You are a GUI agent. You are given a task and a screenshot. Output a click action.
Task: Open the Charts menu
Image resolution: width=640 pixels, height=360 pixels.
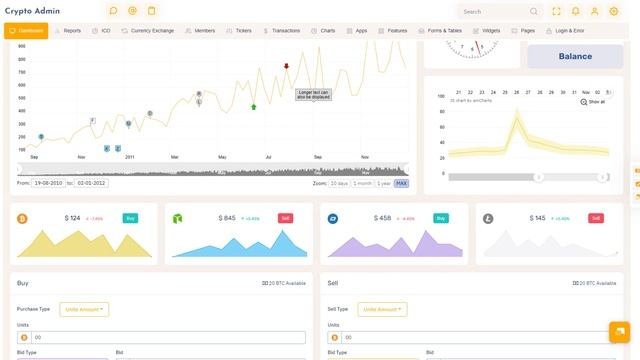click(323, 31)
